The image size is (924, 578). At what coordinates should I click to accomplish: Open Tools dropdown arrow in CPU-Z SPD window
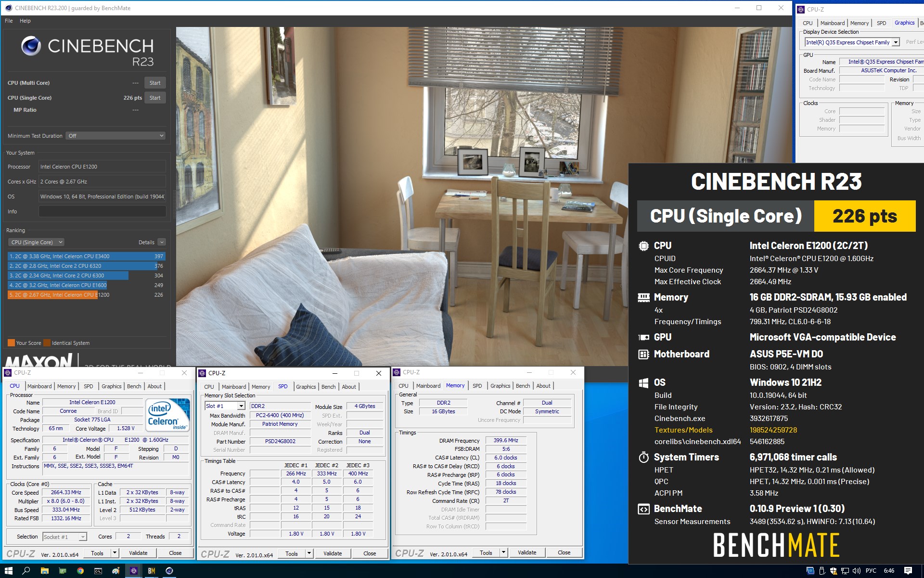[309, 553]
